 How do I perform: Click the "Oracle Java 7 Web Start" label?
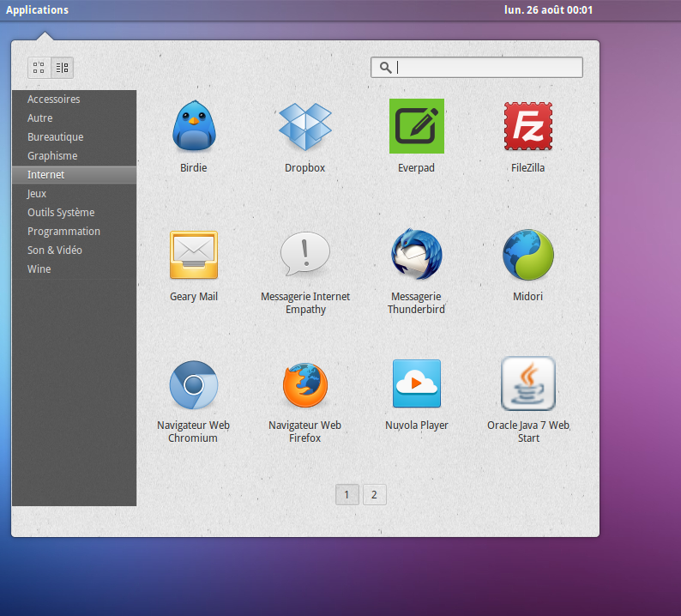528,432
